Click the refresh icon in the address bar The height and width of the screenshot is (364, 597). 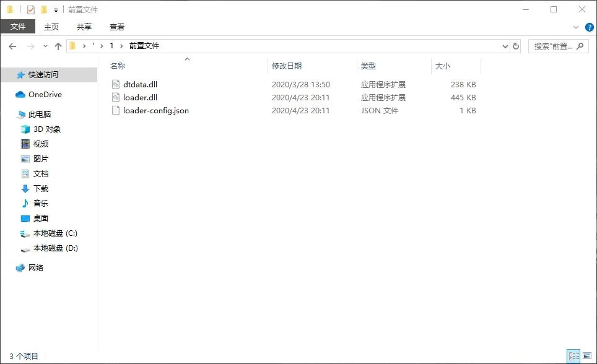click(x=516, y=45)
